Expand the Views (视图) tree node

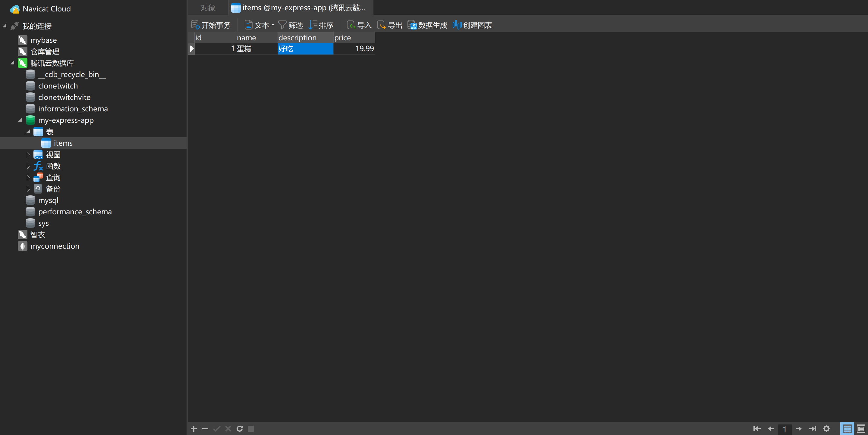click(28, 155)
